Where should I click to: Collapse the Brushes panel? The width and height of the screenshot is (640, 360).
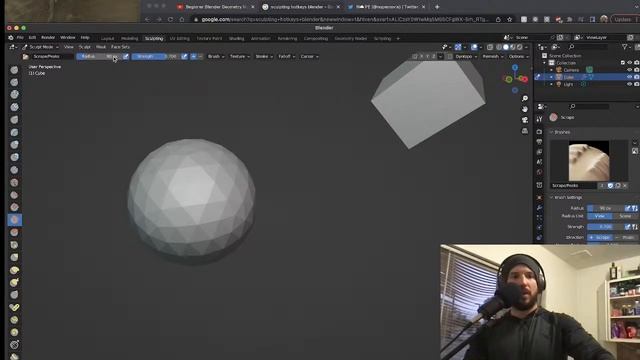coord(551,132)
